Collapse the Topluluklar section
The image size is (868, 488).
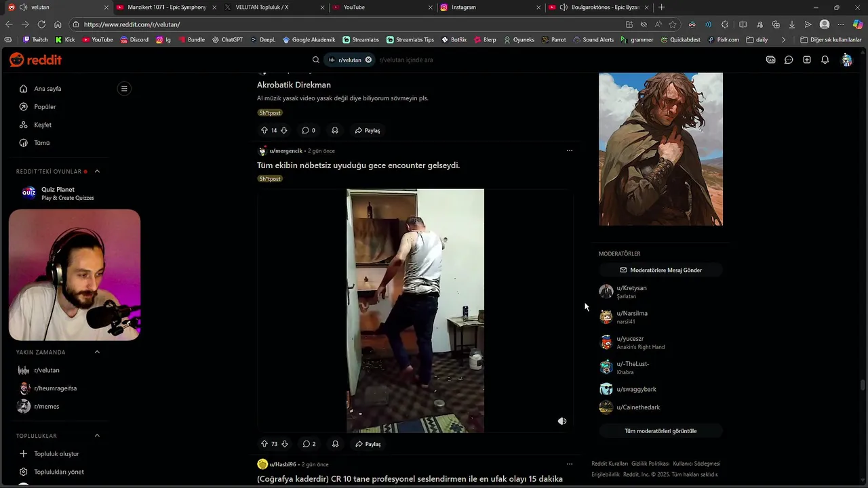(97, 436)
